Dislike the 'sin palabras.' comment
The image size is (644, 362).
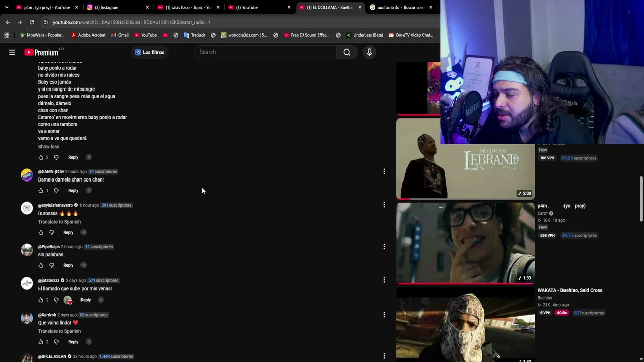pyautogui.click(x=51, y=265)
